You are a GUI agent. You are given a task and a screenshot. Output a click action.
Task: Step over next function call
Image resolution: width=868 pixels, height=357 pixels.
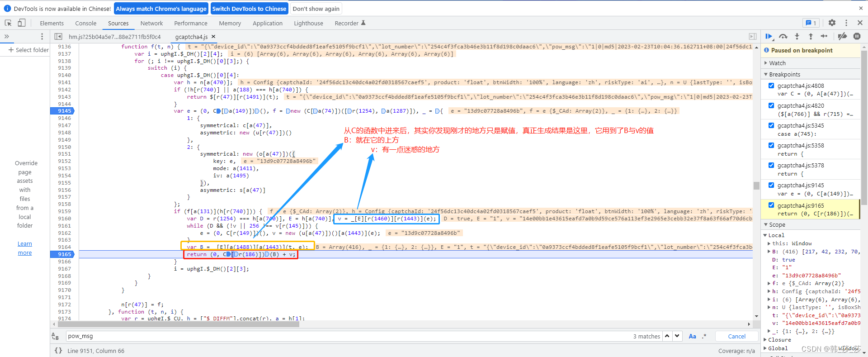point(783,36)
